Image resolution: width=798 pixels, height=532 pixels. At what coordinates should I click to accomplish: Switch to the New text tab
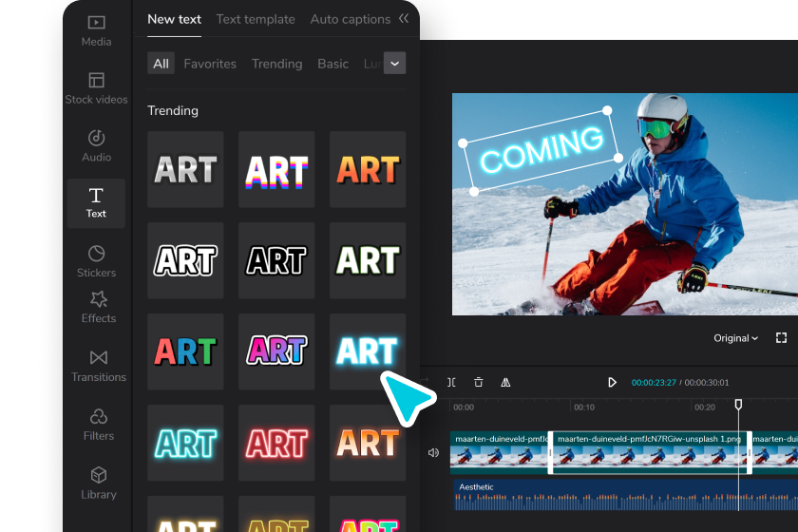click(x=174, y=19)
